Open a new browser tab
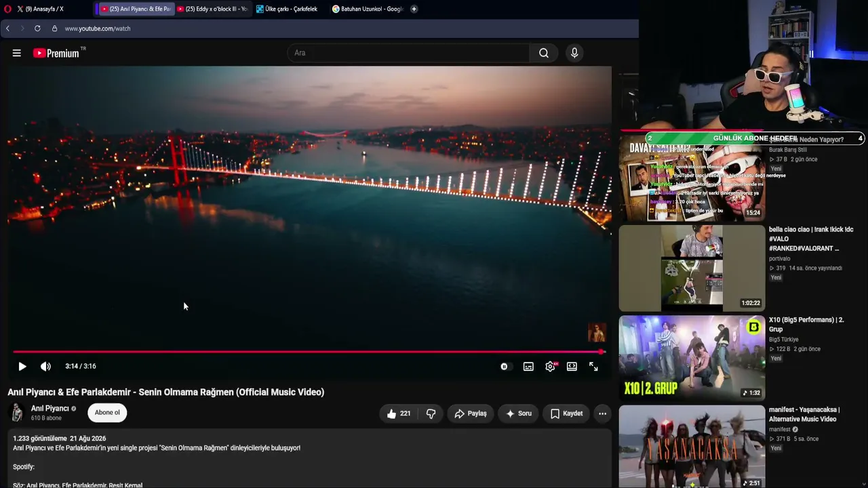The height and width of the screenshot is (488, 868). (414, 9)
